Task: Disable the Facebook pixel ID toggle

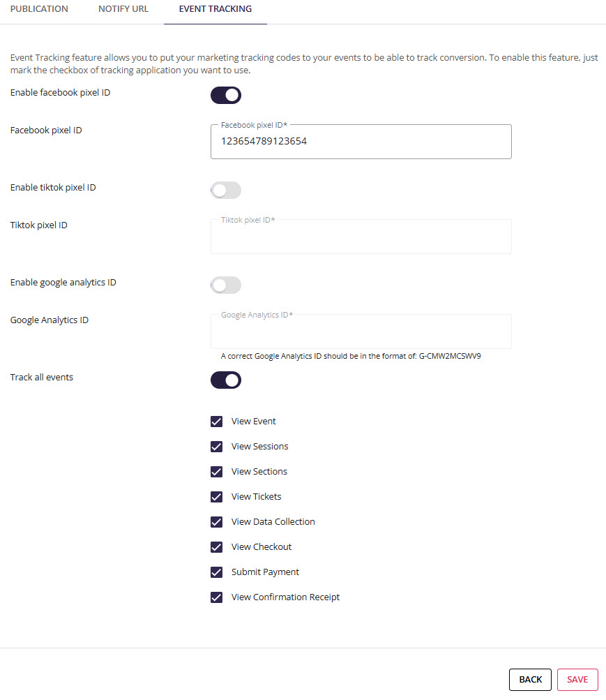Action: click(x=226, y=95)
